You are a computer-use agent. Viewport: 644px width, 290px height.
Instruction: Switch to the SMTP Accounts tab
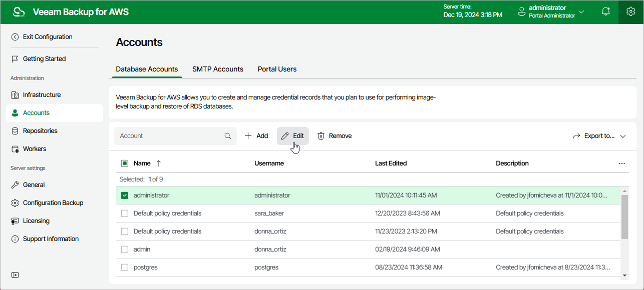[218, 69]
